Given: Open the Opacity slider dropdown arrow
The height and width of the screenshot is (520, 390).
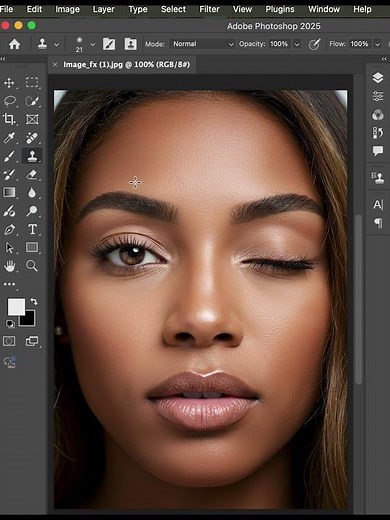Looking at the screenshot, I should pyautogui.click(x=297, y=44).
